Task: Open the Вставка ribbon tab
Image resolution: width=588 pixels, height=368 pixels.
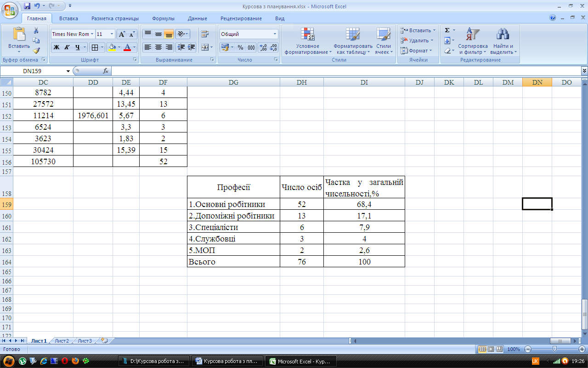Action: tap(68, 18)
